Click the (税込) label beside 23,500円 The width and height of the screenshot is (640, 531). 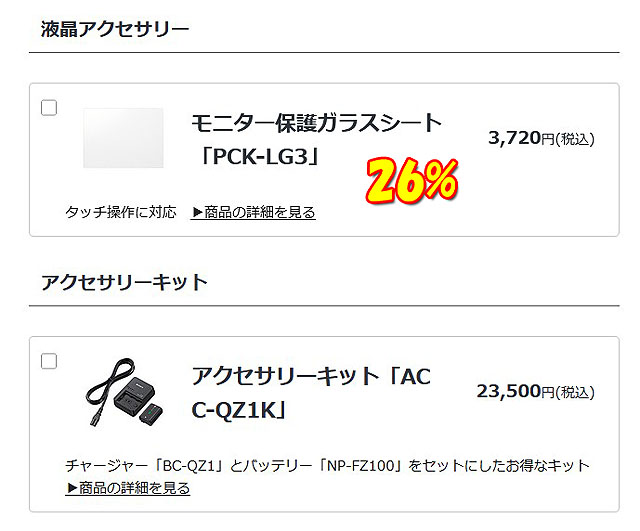click(575, 392)
